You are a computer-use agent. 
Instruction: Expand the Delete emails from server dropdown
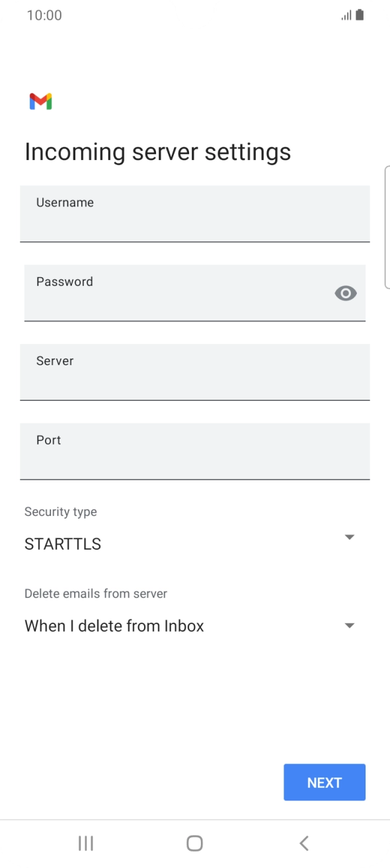coord(194,625)
